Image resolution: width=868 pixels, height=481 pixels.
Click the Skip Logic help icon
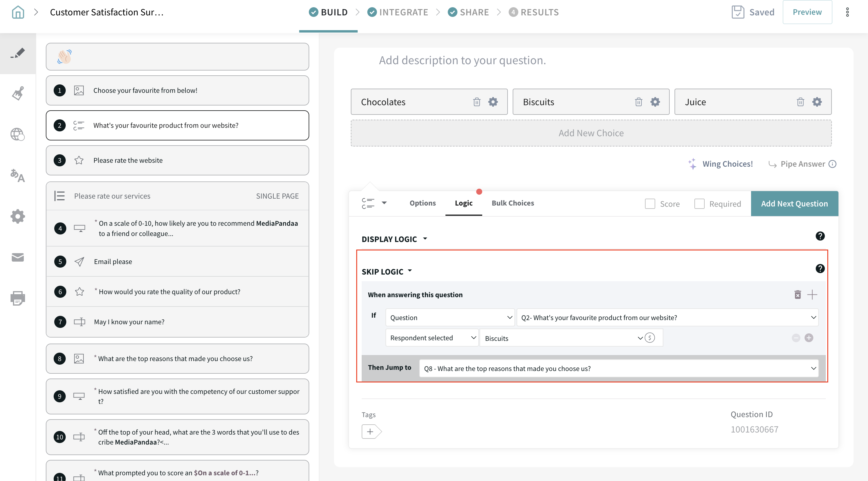(x=820, y=269)
